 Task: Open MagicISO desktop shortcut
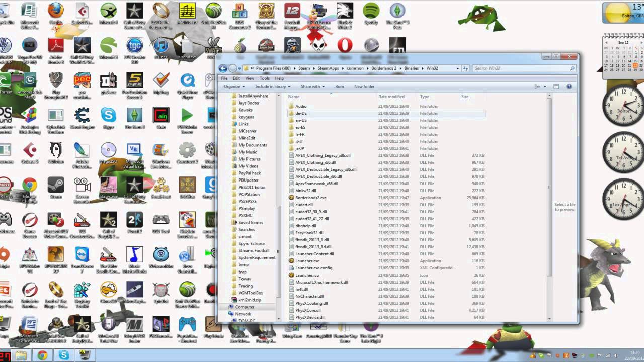point(108,153)
